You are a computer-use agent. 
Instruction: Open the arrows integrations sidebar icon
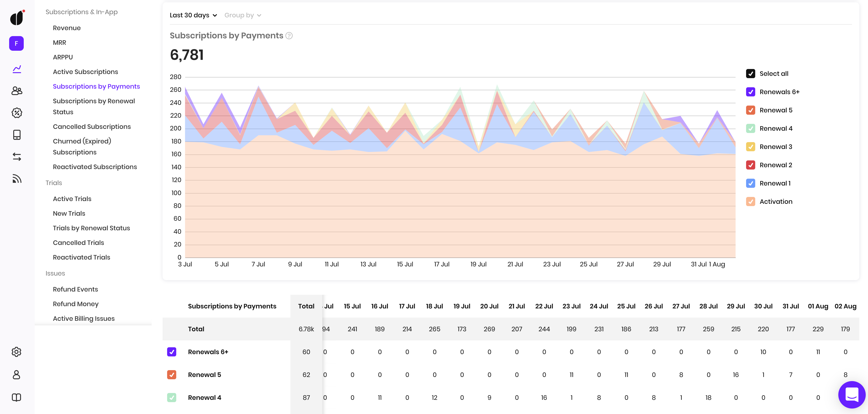(x=17, y=157)
